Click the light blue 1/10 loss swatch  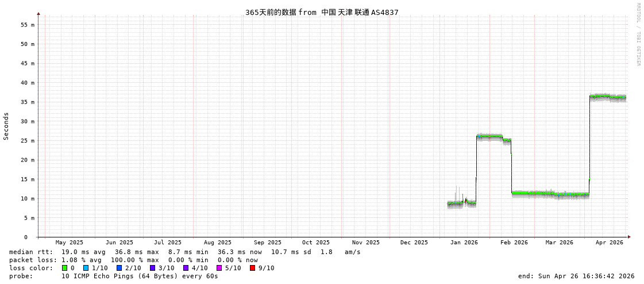point(86,268)
